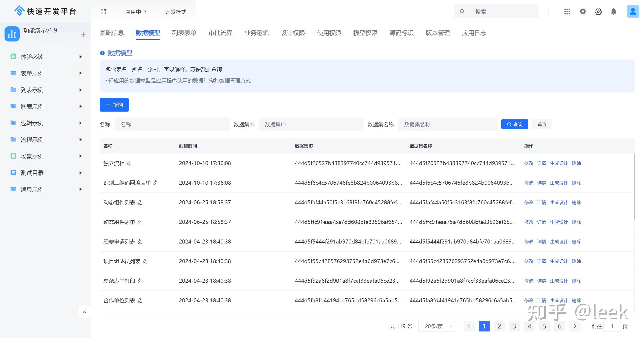The width and height of the screenshot is (644, 338).
Task: Click 删除 link for 复杂表单打印 row
Action: (x=576, y=281)
